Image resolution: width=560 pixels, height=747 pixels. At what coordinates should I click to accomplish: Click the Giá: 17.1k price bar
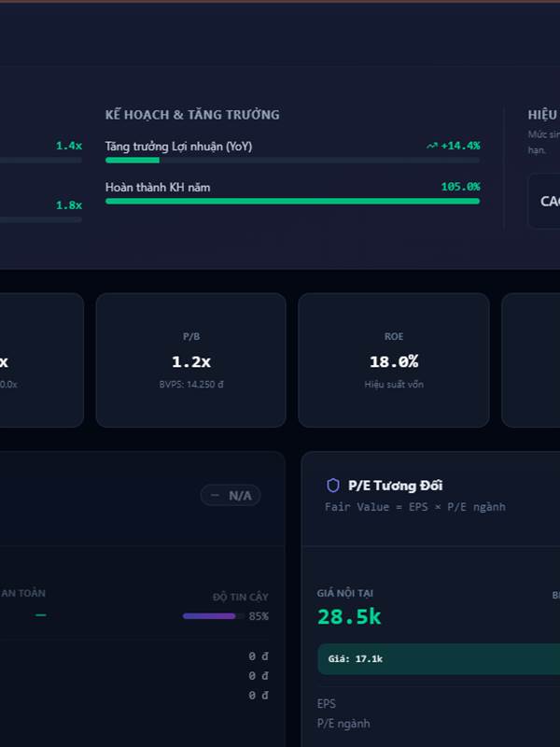pyautogui.click(x=439, y=659)
